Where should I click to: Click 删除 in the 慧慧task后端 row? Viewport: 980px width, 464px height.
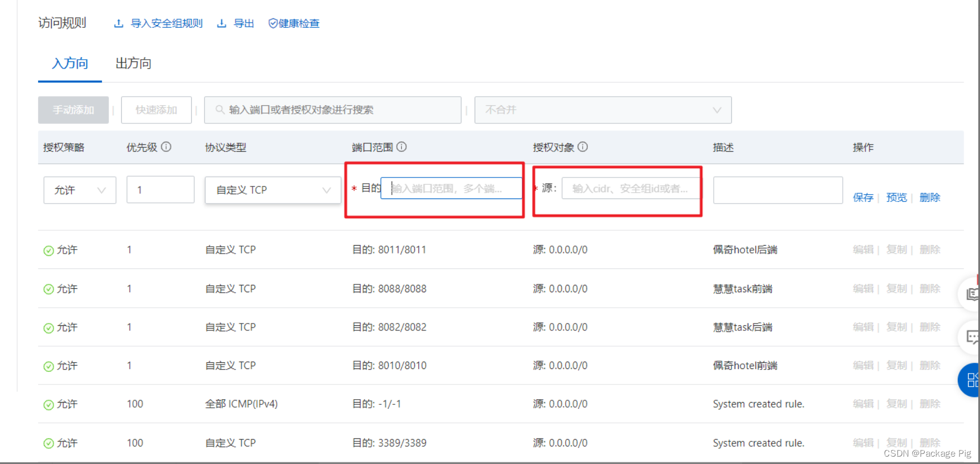click(x=930, y=327)
